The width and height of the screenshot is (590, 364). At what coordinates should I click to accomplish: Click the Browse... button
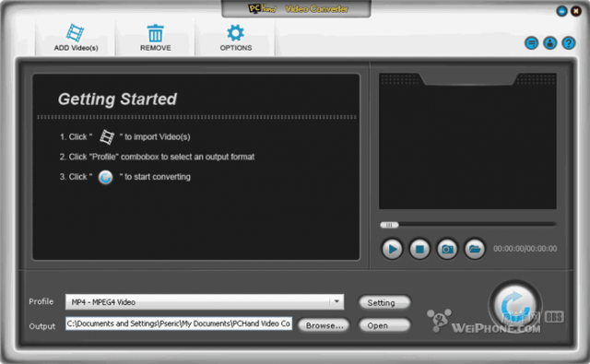pyautogui.click(x=324, y=325)
